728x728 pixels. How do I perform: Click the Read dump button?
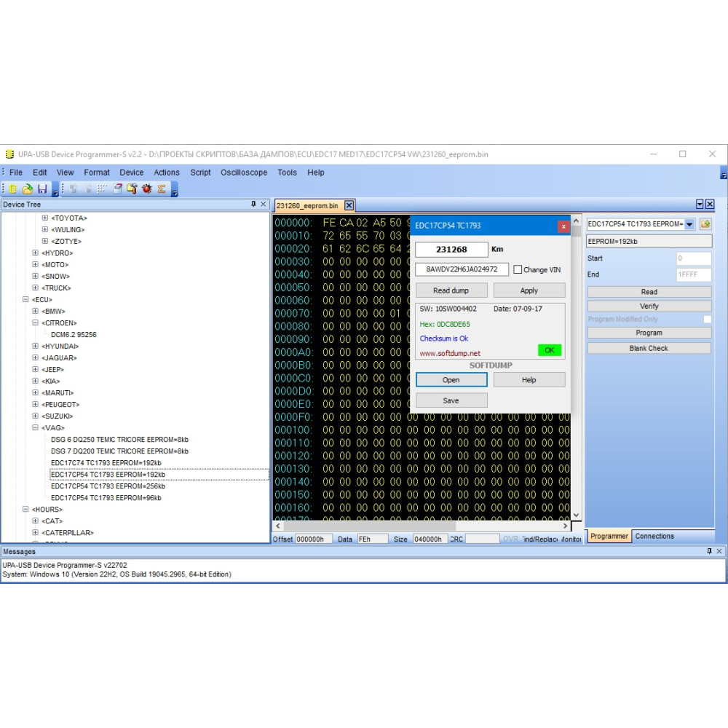tap(451, 290)
